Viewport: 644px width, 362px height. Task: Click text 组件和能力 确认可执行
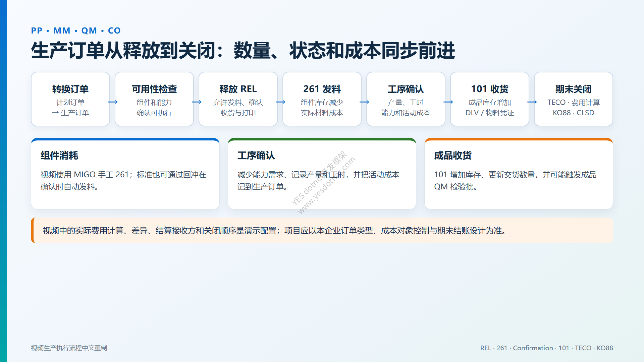[154, 108]
